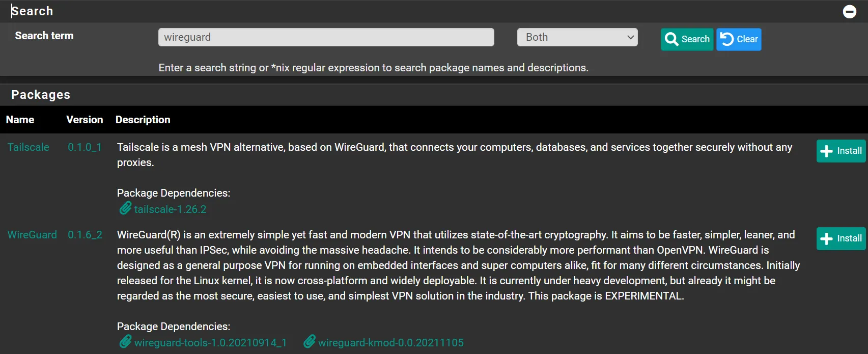
Task: Open the "Both" search scope dropdown
Action: pyautogui.click(x=577, y=37)
